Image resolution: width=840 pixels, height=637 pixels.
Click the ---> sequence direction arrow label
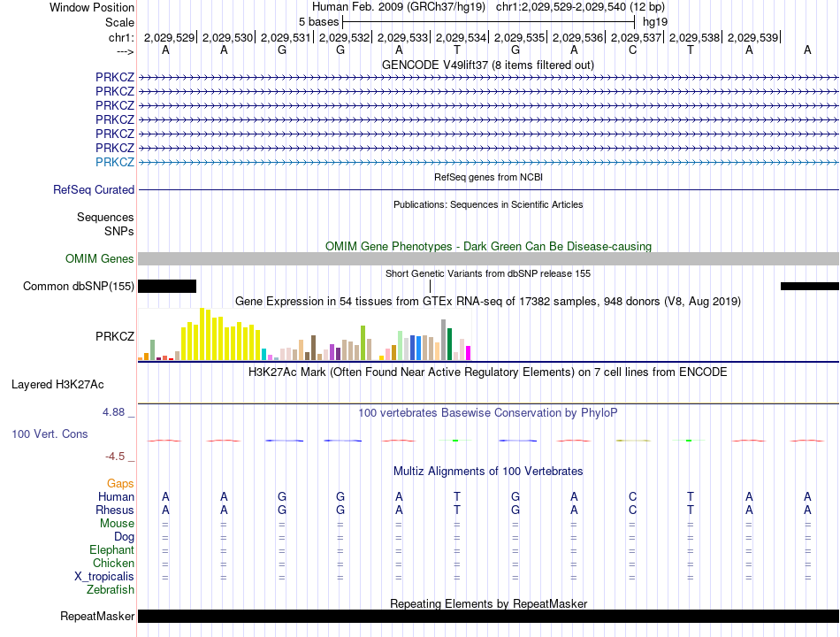pyautogui.click(x=126, y=51)
